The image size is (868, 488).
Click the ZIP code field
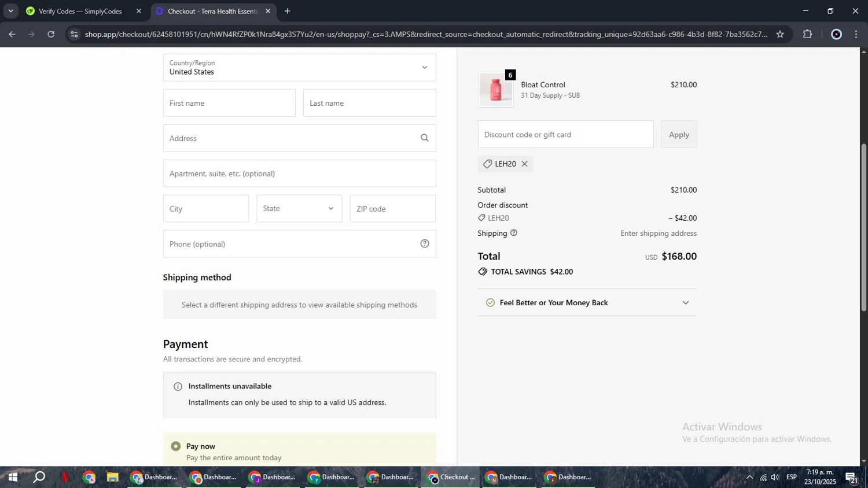click(392, 209)
